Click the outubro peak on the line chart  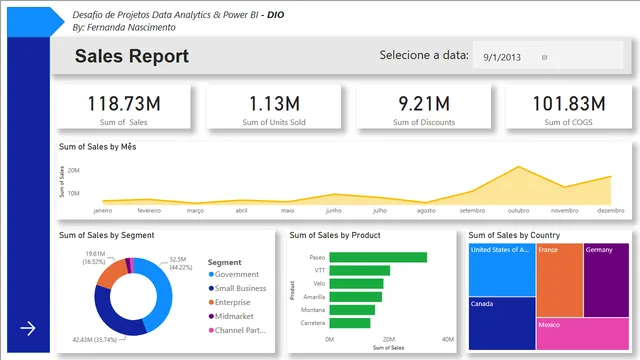click(x=518, y=167)
